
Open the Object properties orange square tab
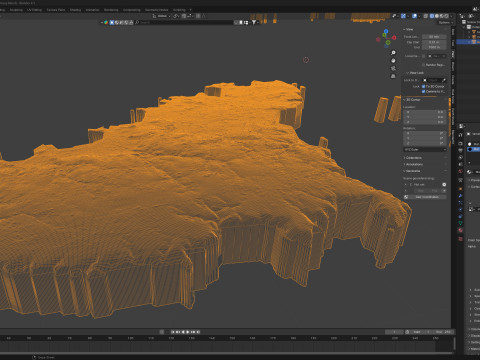460,188
